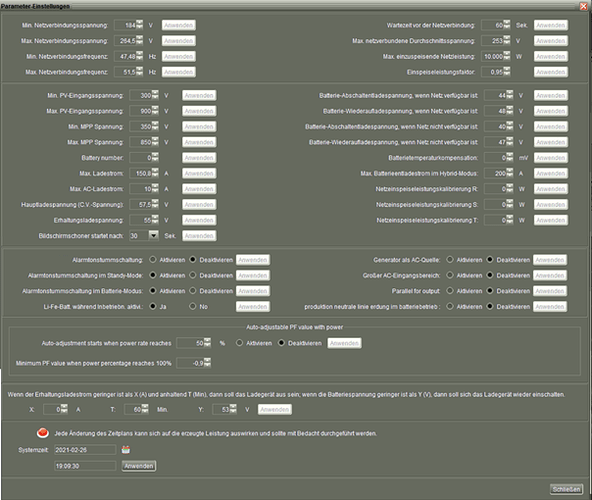592x500 pixels.
Task: Apply Max. Batterieentladestrom im Hybrid-Modus value
Action: click(550, 173)
